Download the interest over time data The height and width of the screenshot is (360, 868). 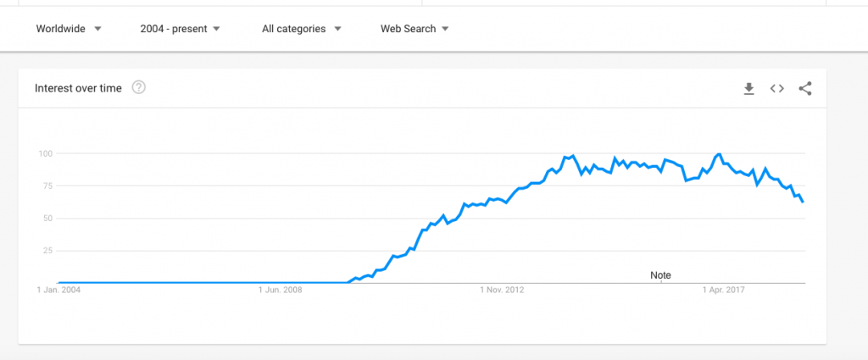pyautogui.click(x=748, y=88)
